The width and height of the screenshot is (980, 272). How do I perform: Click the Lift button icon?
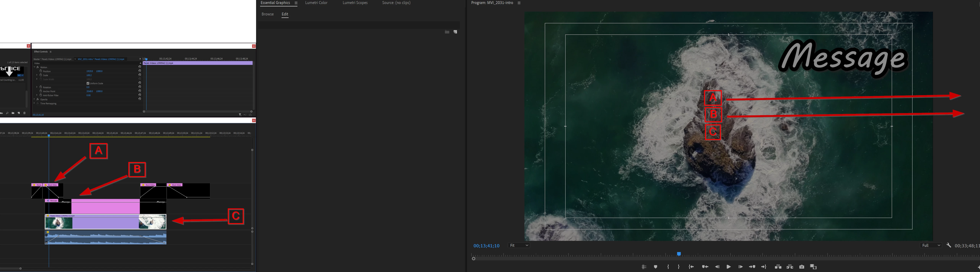click(778, 267)
